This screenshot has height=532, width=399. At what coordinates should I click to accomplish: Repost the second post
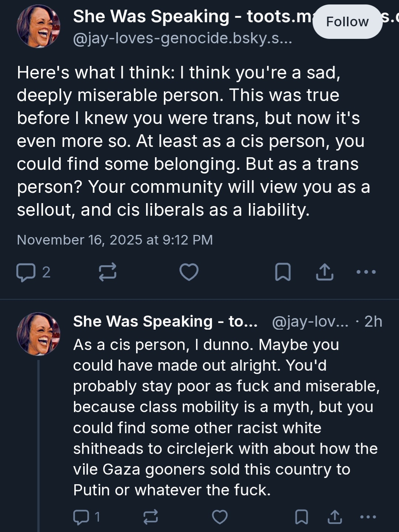pos(151,517)
